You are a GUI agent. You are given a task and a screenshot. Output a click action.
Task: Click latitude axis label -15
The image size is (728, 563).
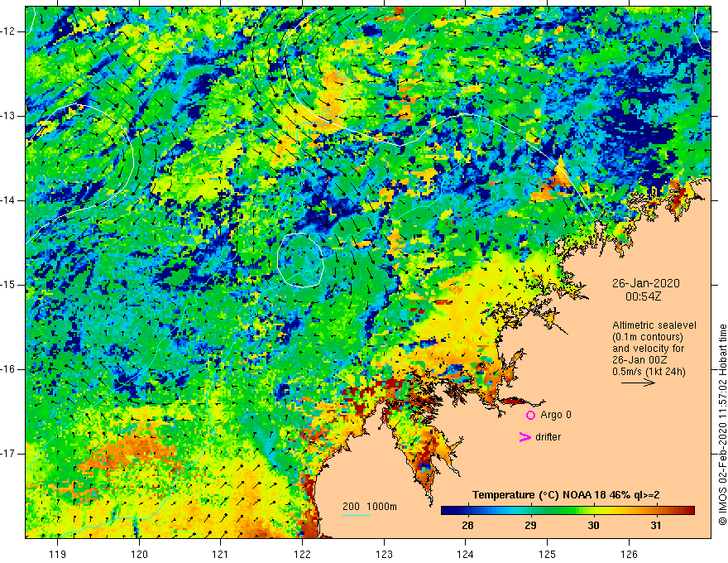pyautogui.click(x=8, y=285)
